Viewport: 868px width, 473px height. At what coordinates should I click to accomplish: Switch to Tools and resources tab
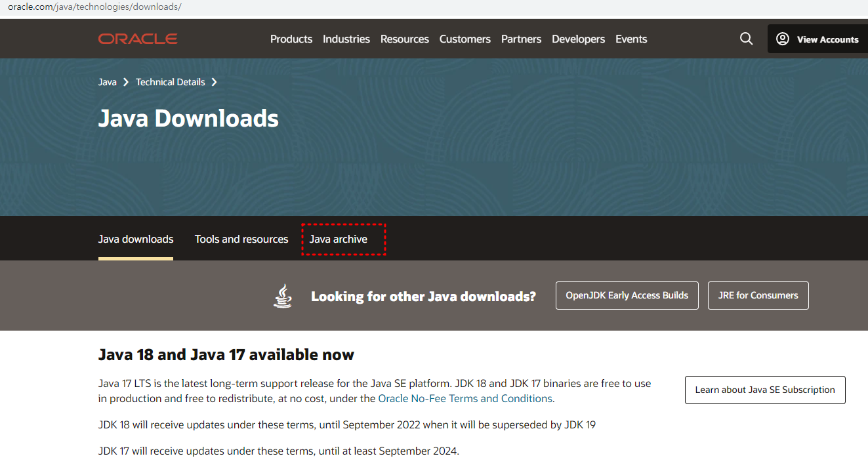241,239
